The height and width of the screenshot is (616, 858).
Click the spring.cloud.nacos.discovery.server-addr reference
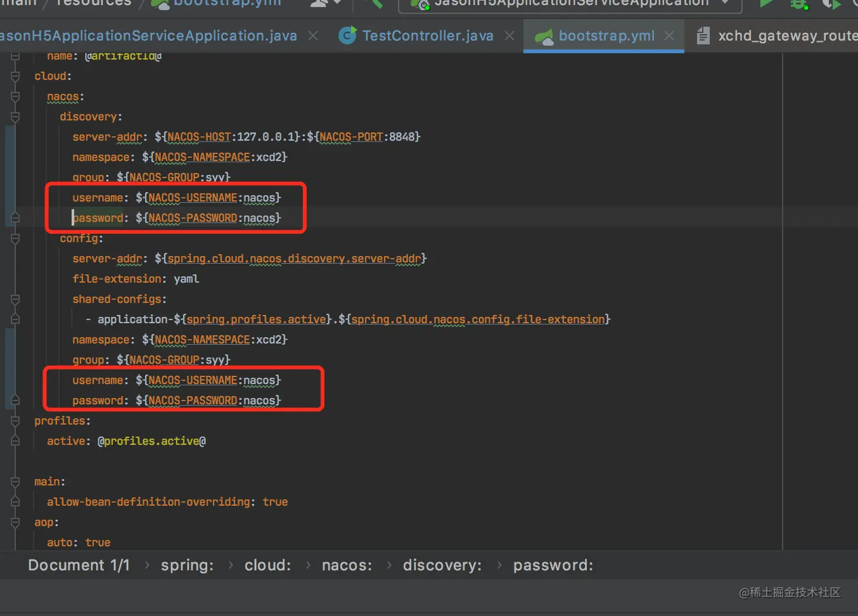(x=294, y=259)
